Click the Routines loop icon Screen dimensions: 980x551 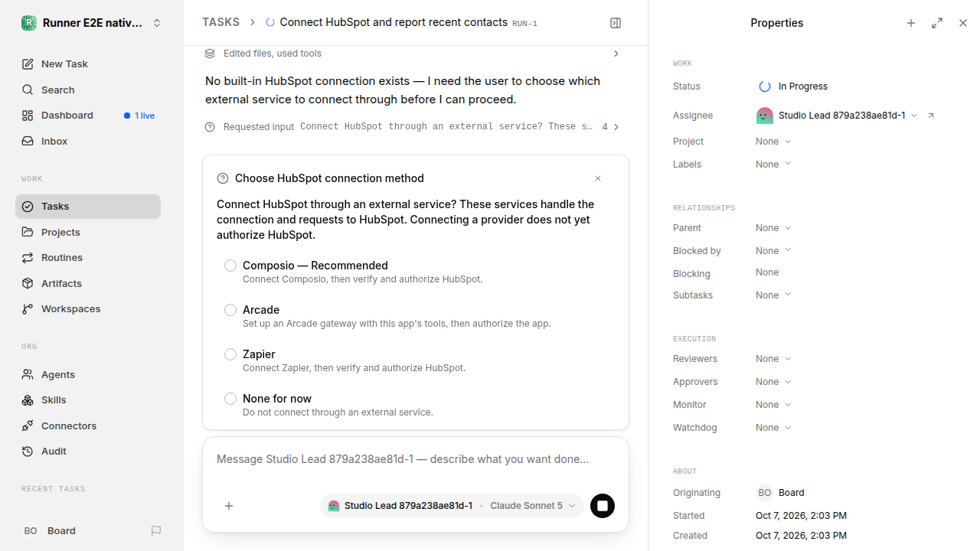[x=28, y=257]
